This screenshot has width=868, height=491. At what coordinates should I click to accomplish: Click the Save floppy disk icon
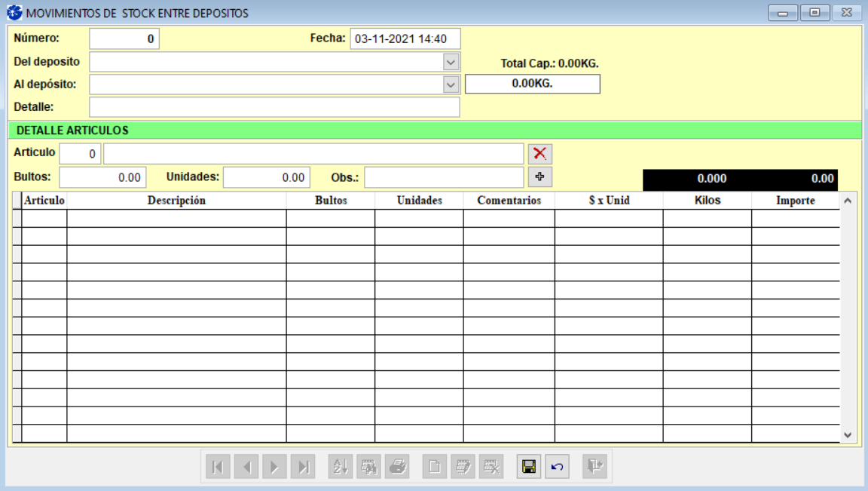tap(529, 467)
